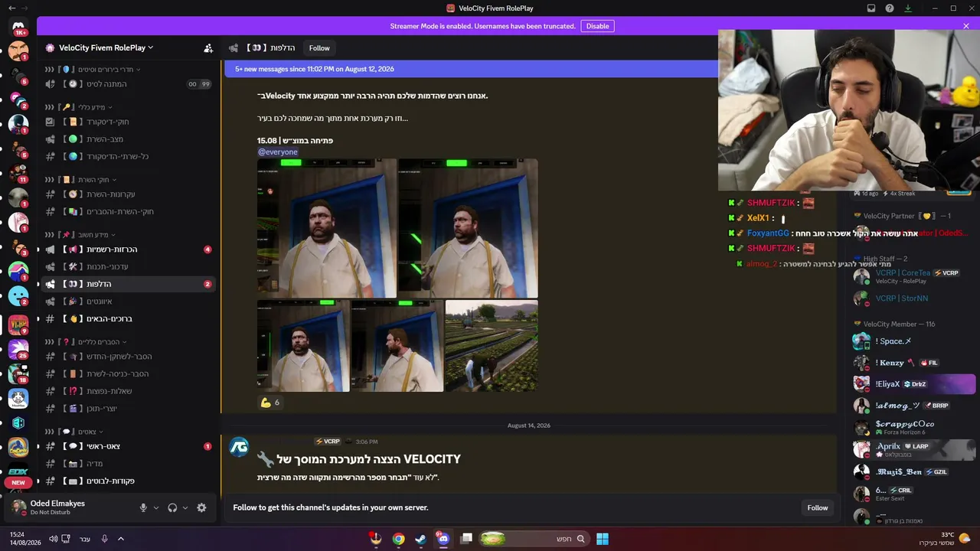Open the microphone input options arrow
This screenshot has width=980, height=551.
(x=156, y=507)
